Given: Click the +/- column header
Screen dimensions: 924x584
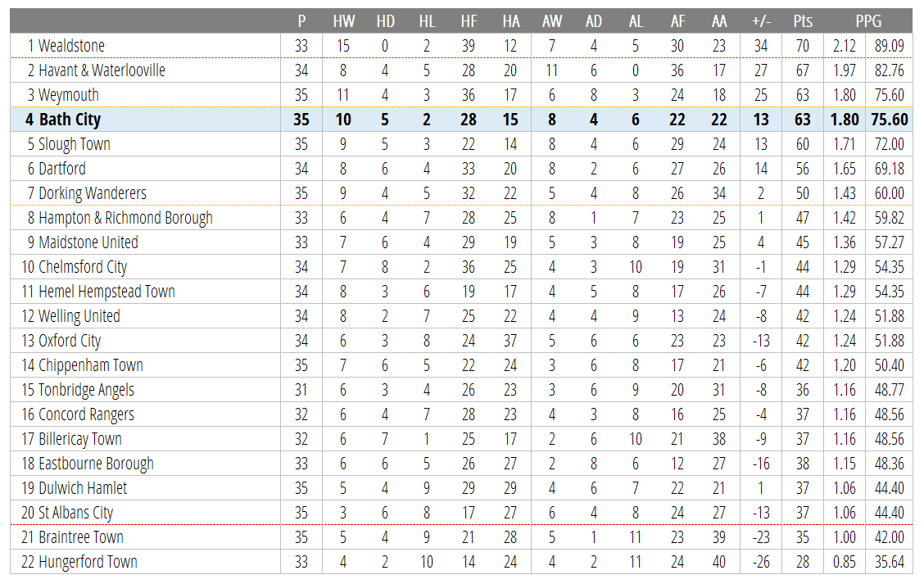Looking at the screenshot, I should click(x=761, y=21).
